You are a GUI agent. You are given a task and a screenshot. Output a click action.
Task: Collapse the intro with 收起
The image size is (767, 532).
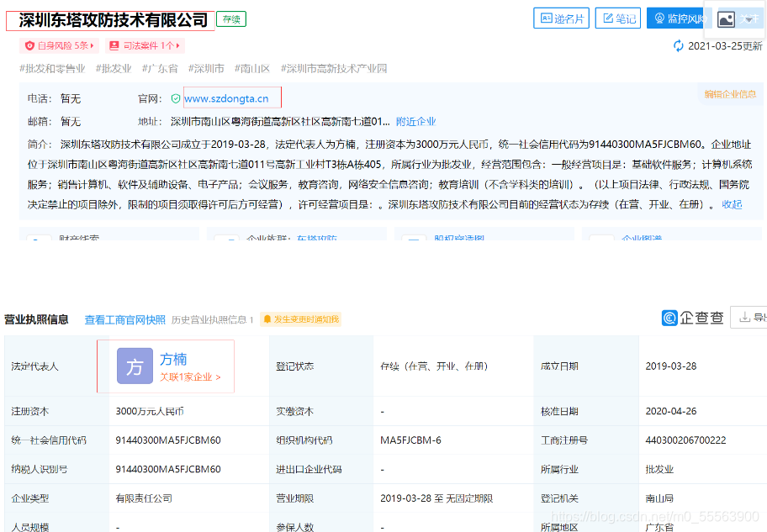(x=732, y=204)
